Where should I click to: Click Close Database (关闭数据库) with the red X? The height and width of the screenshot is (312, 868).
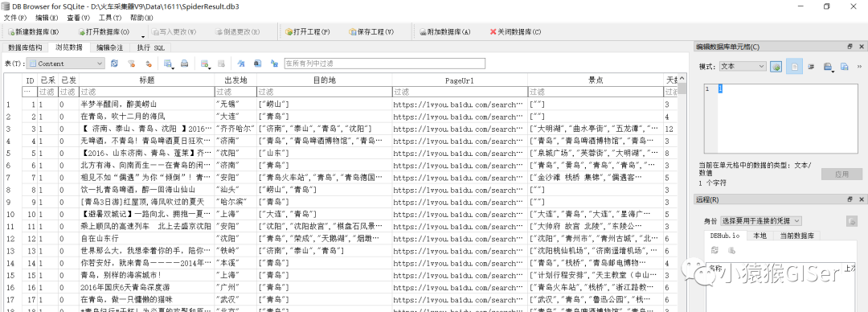(x=515, y=31)
